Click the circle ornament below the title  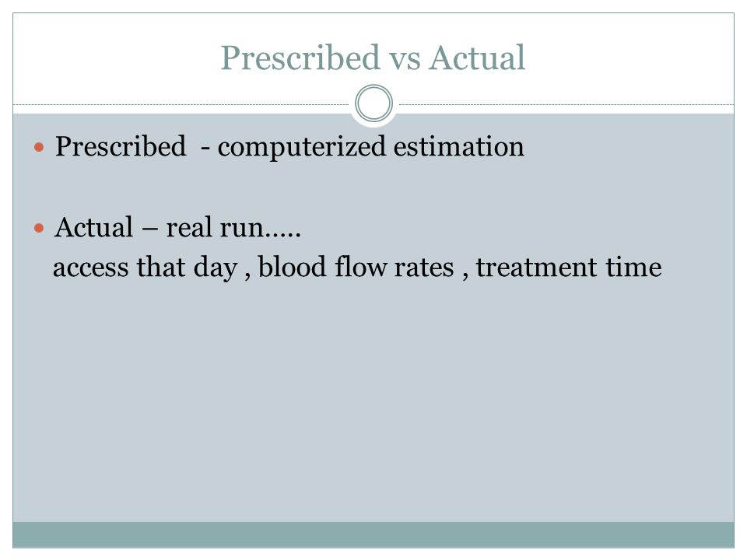point(374,103)
